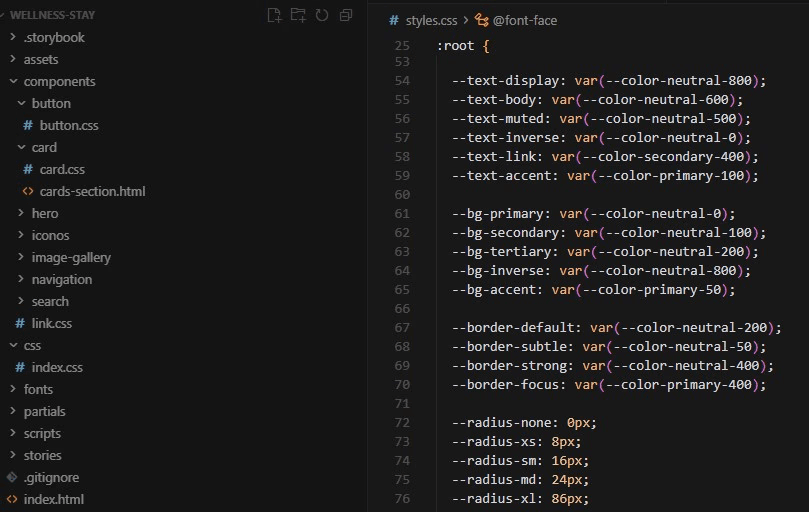Expand the stories folder

[13, 455]
